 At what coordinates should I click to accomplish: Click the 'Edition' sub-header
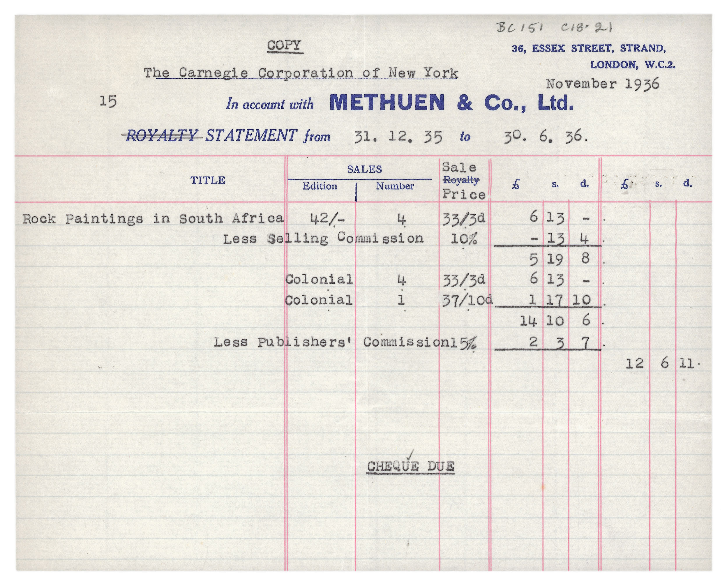pyautogui.click(x=320, y=186)
